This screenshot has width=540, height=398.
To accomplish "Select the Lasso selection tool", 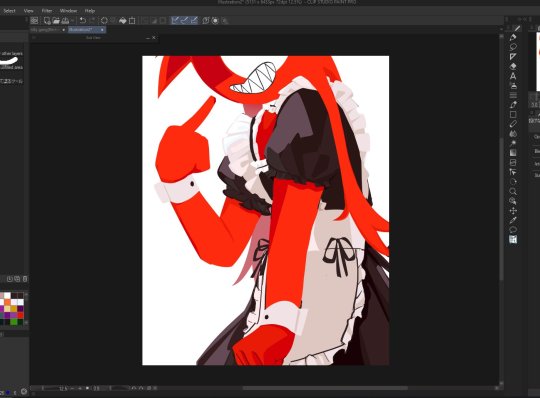I will pyautogui.click(x=513, y=46).
